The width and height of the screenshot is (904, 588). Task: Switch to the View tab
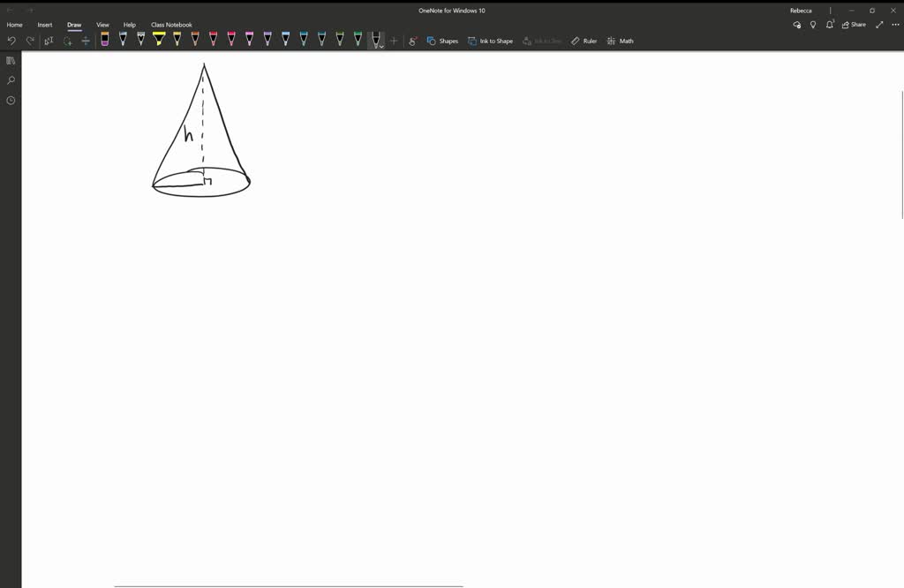102,25
